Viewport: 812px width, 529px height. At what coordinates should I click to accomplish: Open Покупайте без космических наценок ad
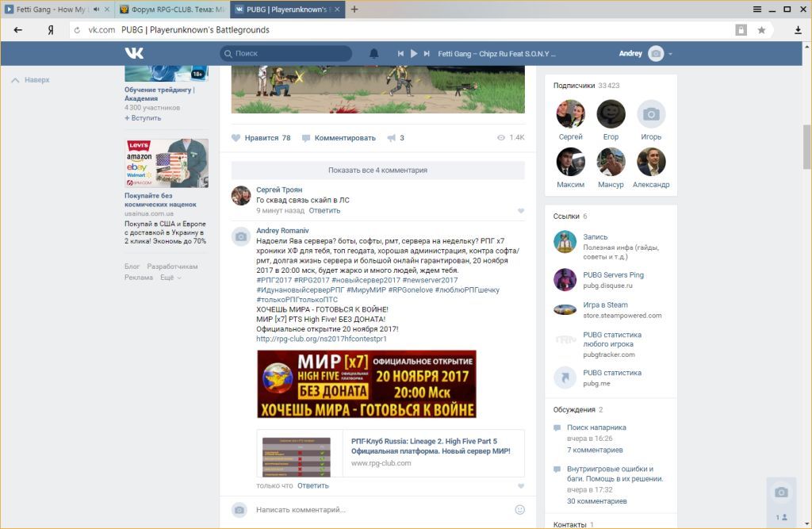tap(160, 200)
